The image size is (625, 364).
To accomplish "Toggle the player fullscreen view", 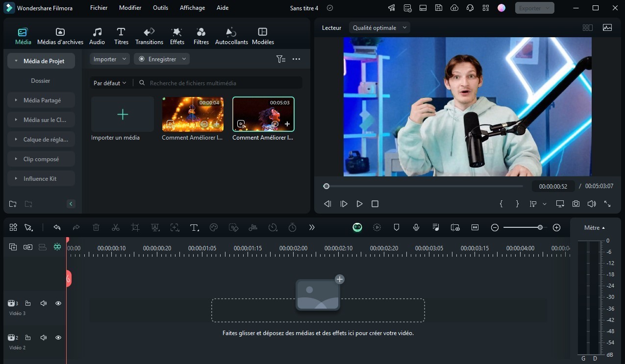I will pyautogui.click(x=607, y=204).
